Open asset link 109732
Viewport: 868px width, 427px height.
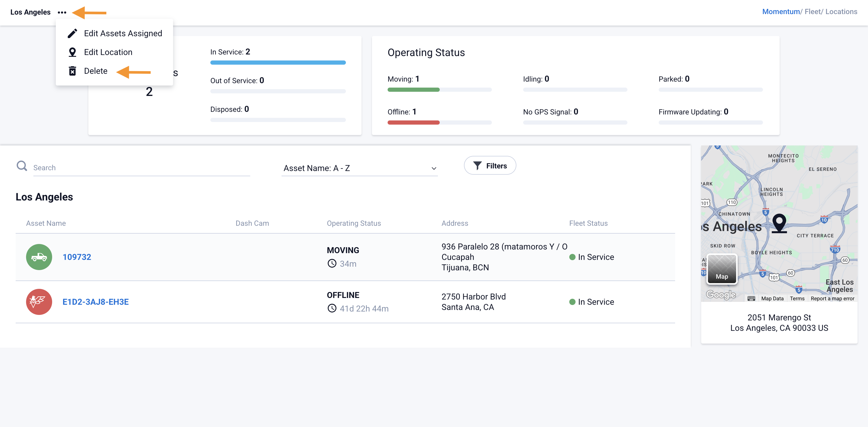click(77, 257)
